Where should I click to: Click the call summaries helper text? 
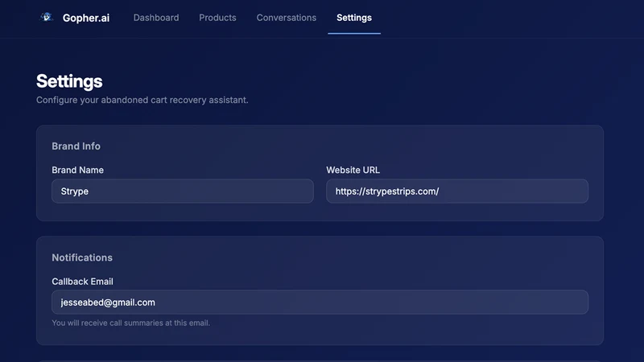[x=130, y=323]
